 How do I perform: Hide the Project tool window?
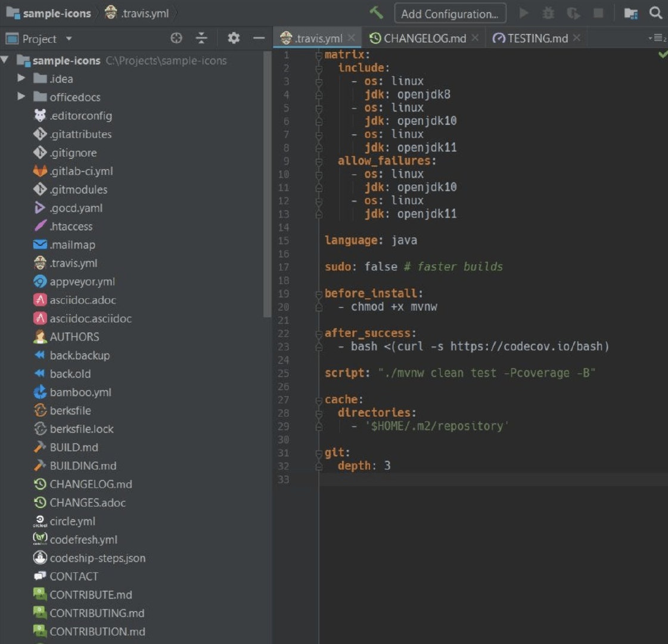point(259,38)
